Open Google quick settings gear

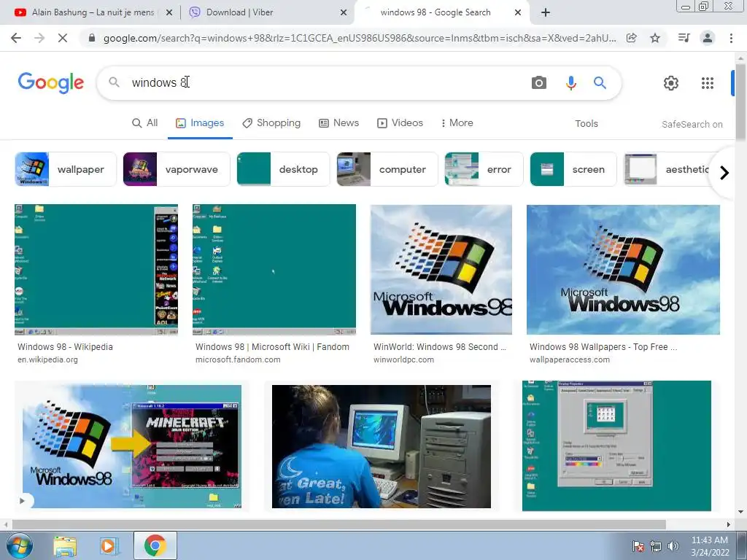(671, 83)
